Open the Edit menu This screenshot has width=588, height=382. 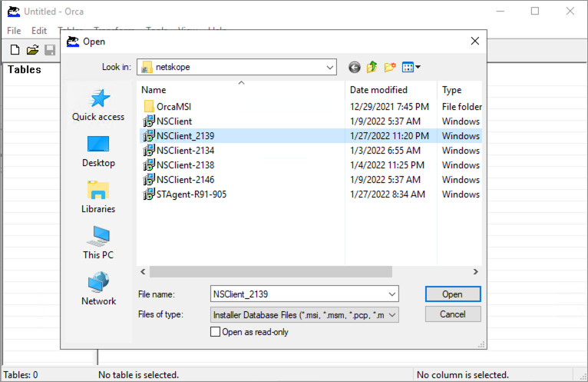coord(39,31)
